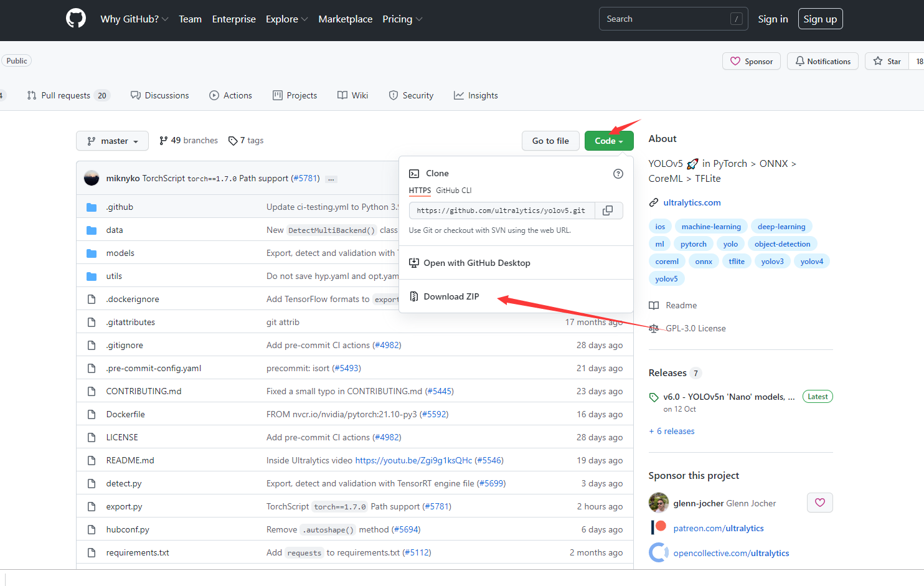
Task: Open the Pull requests tab
Action: [x=68, y=95]
